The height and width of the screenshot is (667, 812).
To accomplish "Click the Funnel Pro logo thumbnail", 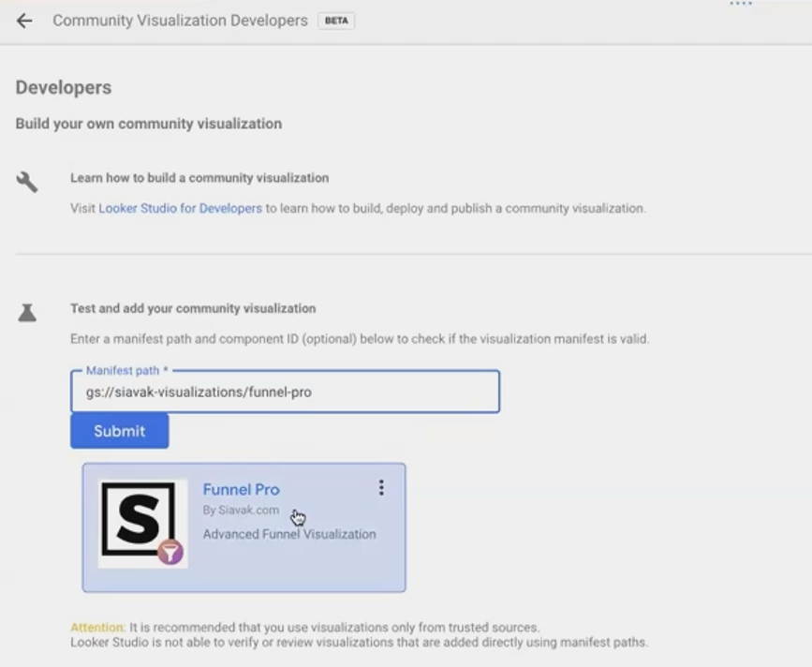I will pos(142,523).
